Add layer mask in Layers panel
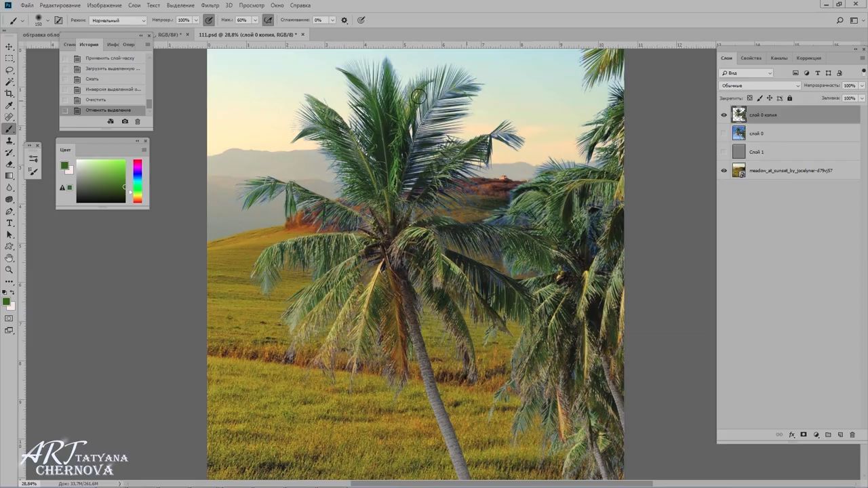Screen dimensions: 868x488 [x=804, y=434]
